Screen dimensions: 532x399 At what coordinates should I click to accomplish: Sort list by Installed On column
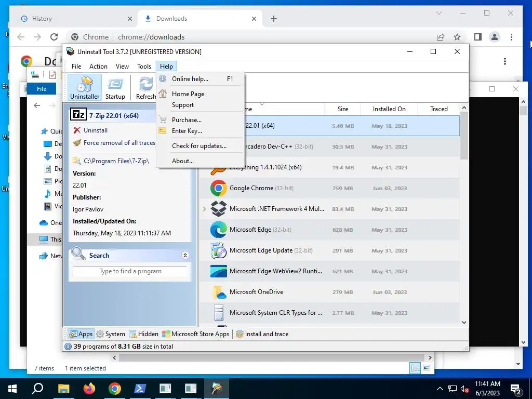pos(389,109)
